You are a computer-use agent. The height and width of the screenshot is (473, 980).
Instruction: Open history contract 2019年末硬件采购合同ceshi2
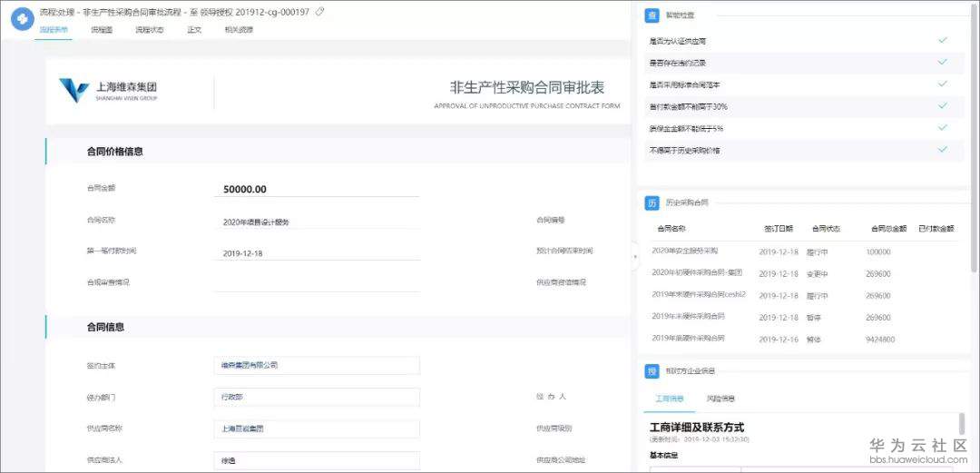(699, 294)
